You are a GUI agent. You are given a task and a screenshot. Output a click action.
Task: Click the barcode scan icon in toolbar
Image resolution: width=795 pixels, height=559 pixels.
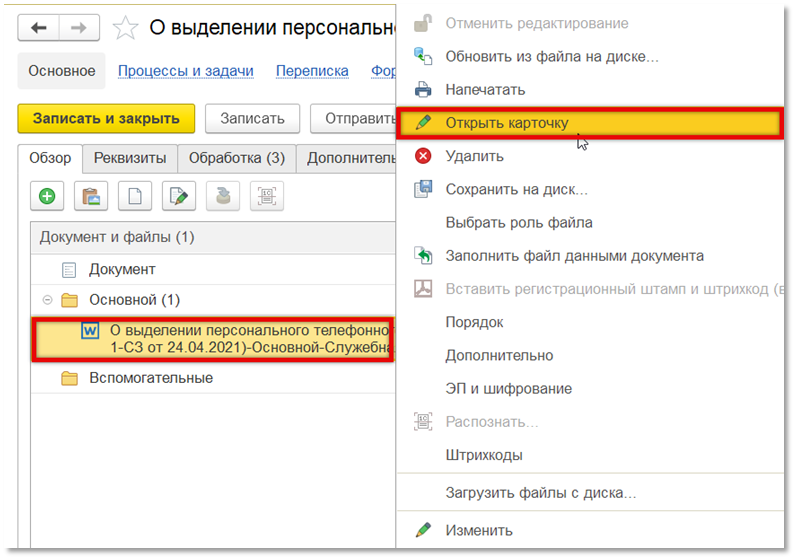click(x=266, y=196)
